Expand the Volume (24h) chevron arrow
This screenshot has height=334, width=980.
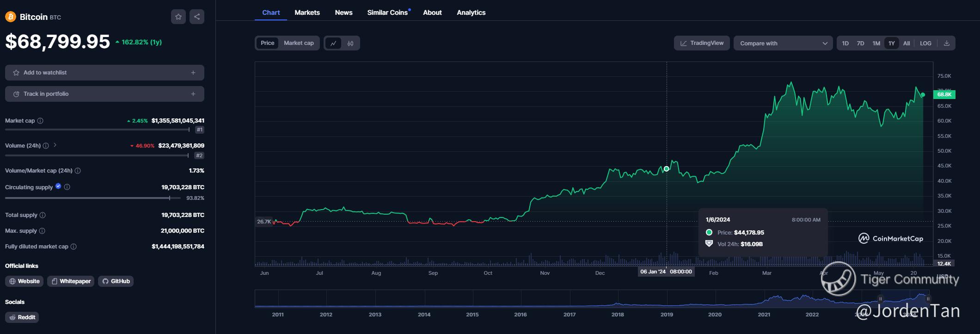click(55, 145)
